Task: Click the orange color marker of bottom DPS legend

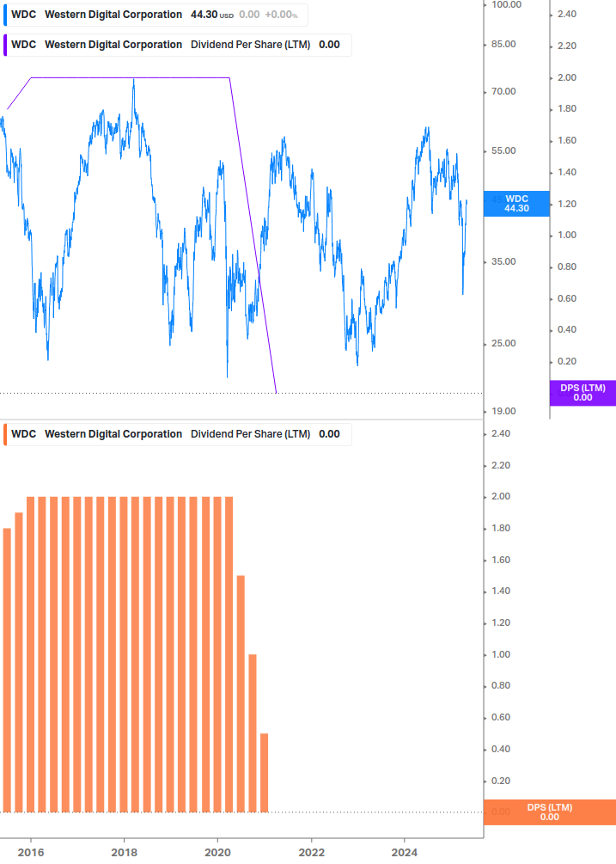Action: pos(5,434)
